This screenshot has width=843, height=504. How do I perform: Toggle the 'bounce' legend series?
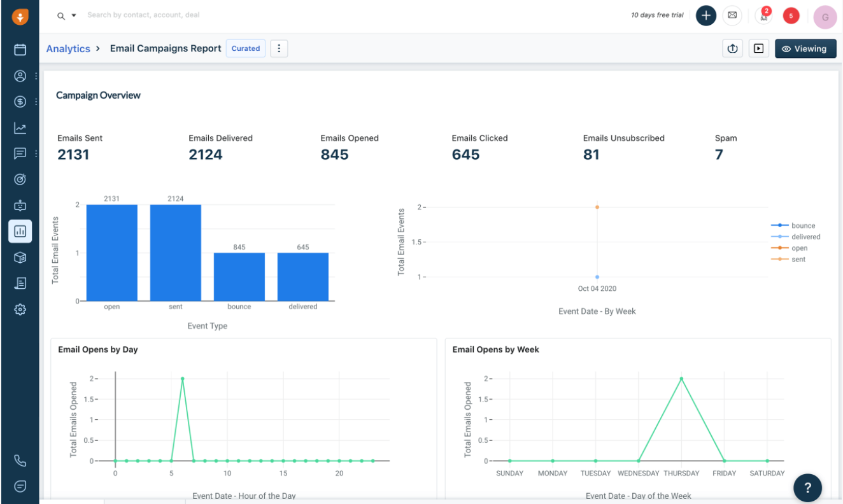click(803, 225)
